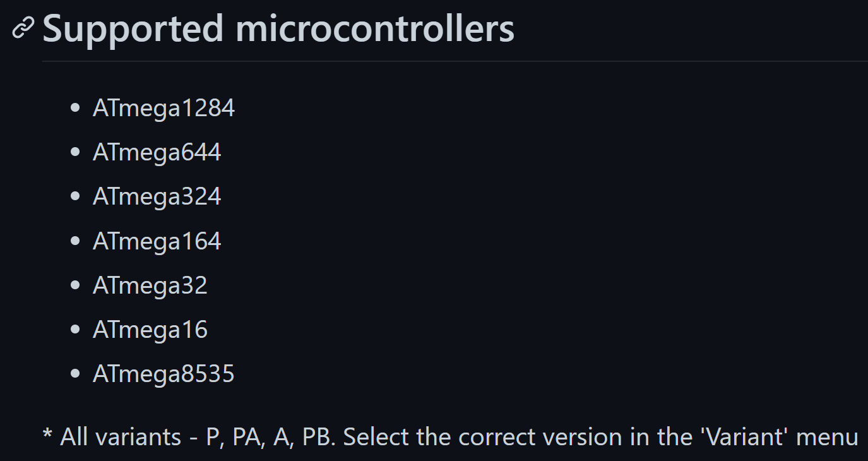Click the bullet point before ATmega1284
This screenshot has height=461, width=868.
pyautogui.click(x=76, y=108)
